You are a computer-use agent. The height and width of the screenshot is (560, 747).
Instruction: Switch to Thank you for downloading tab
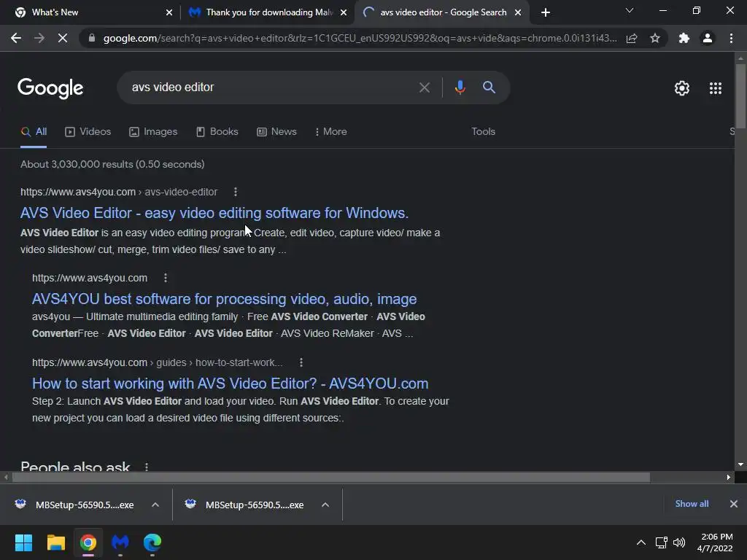tap(267, 12)
